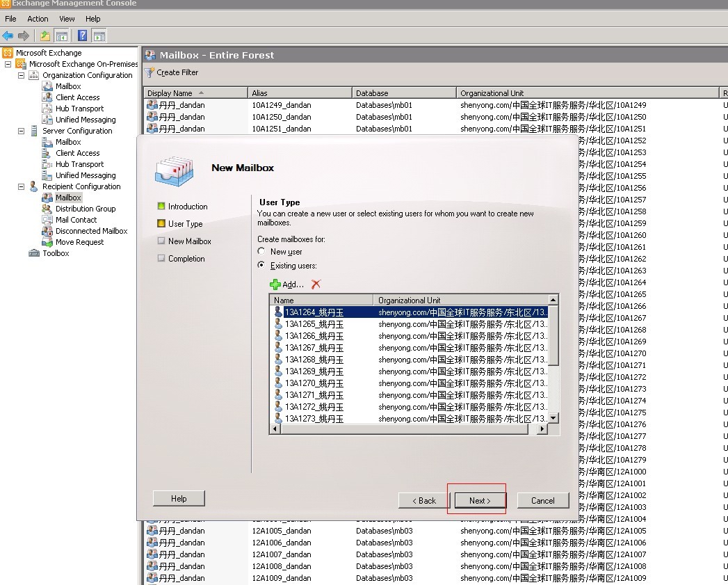
Task: Click the Microsoft Exchange root node icon
Action: coord(8,52)
